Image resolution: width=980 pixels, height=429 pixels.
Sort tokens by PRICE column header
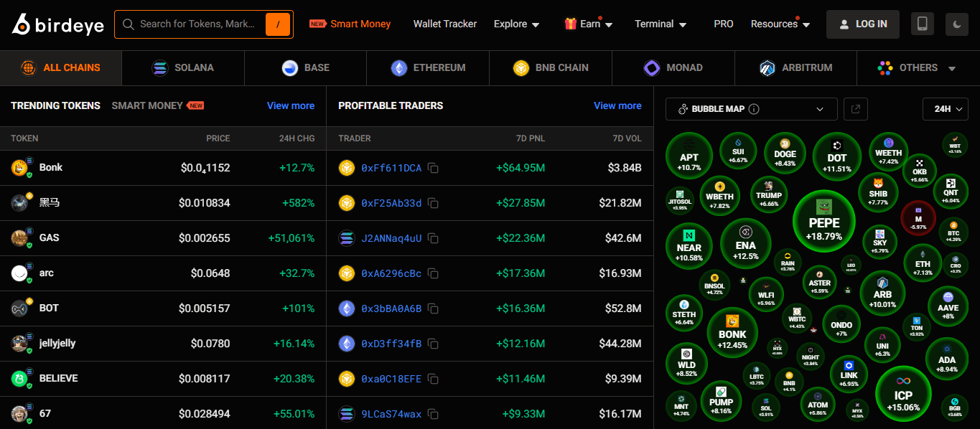(218, 138)
